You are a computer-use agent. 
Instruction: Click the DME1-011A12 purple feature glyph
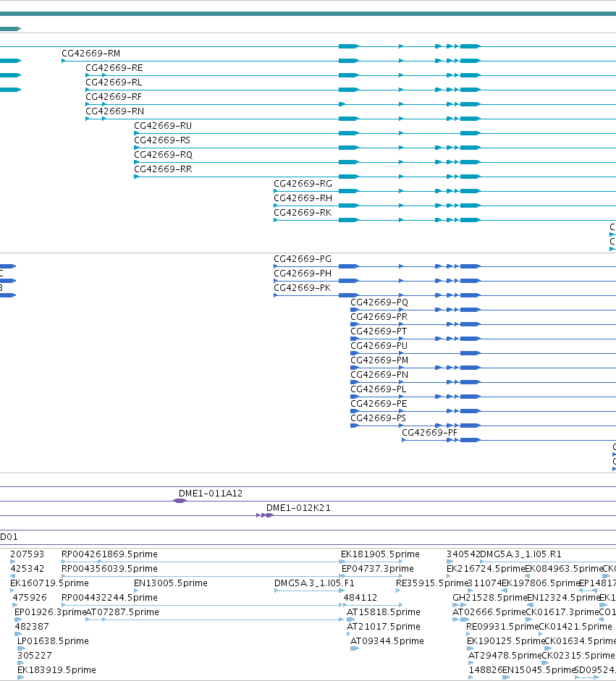pyautogui.click(x=180, y=501)
